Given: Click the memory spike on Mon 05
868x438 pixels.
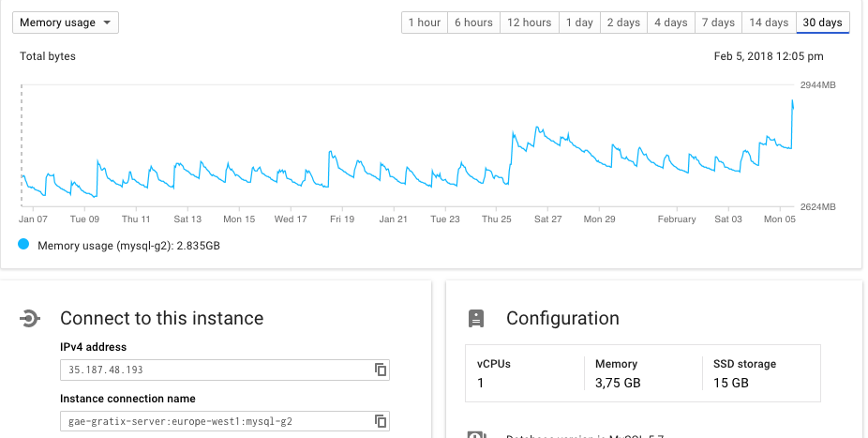Looking at the screenshot, I should (793, 104).
